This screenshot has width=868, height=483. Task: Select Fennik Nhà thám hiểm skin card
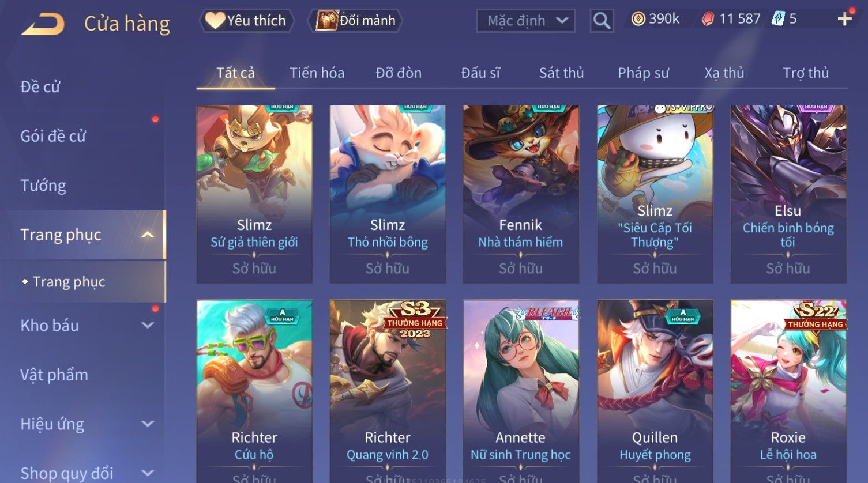[x=521, y=194]
